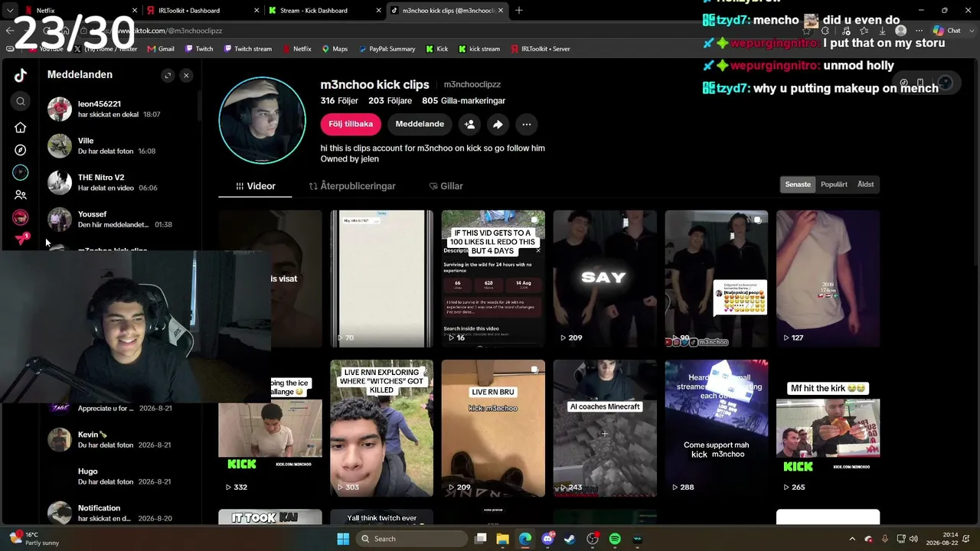Open the 203 Följare followers count
This screenshot has height=551, width=980.
390,100
